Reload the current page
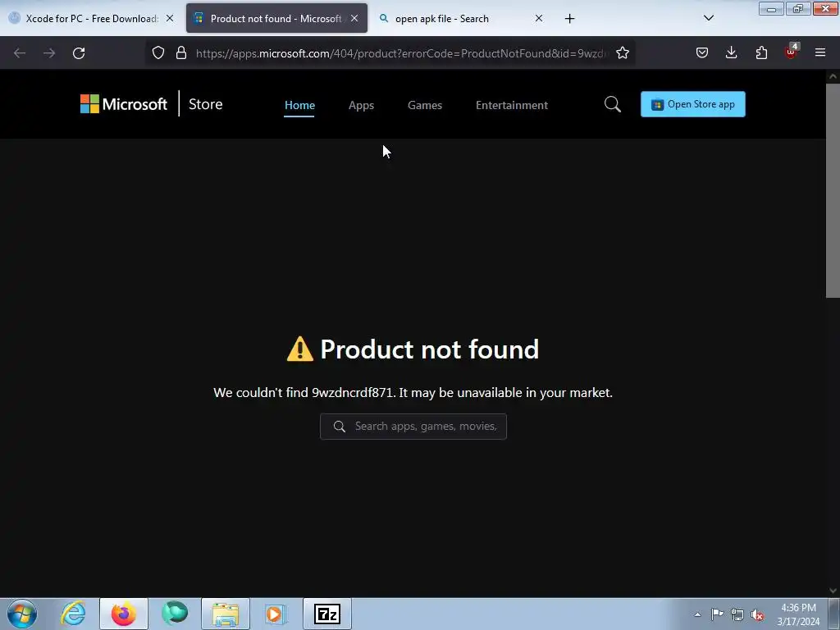The image size is (840, 630). coord(79,53)
